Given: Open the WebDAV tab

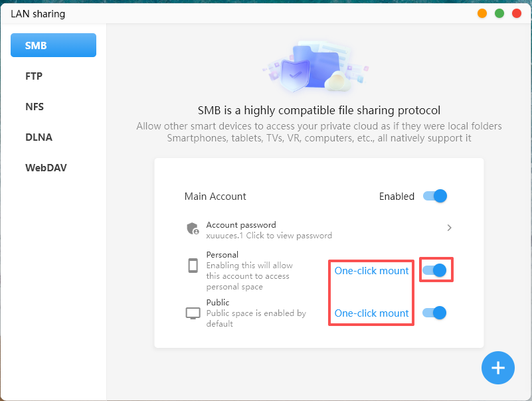Looking at the screenshot, I should click(46, 167).
